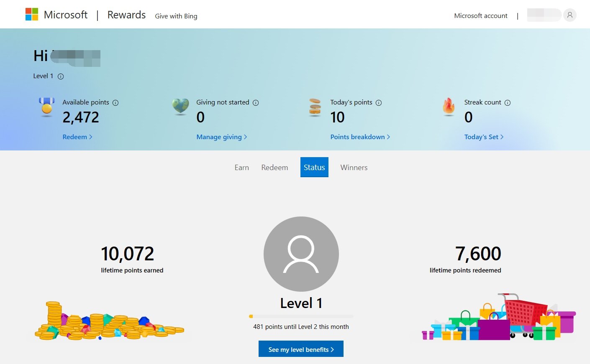Click info icon beside Available points
The height and width of the screenshot is (364, 590).
click(x=115, y=103)
